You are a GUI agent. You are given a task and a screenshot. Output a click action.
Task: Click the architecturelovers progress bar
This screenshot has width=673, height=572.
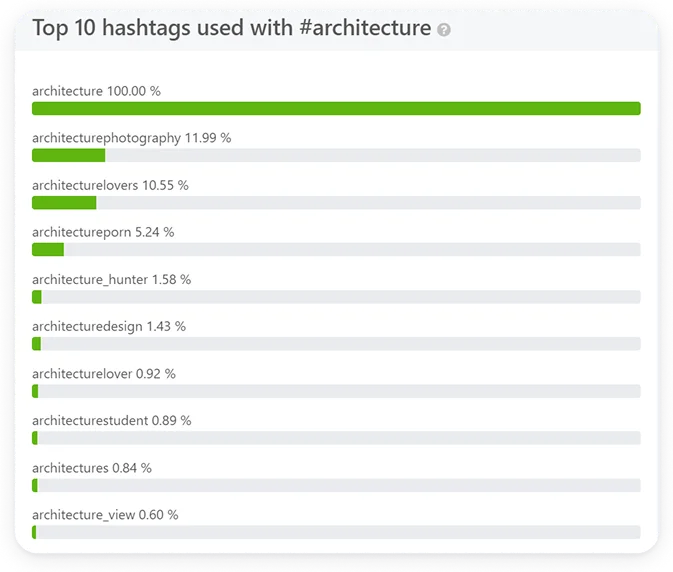tap(336, 202)
